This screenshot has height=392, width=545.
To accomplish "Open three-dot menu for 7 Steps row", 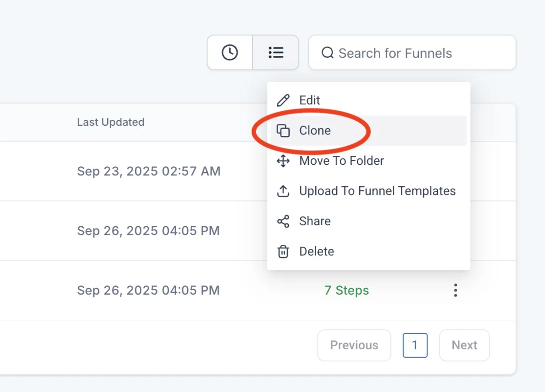I will coord(456,290).
